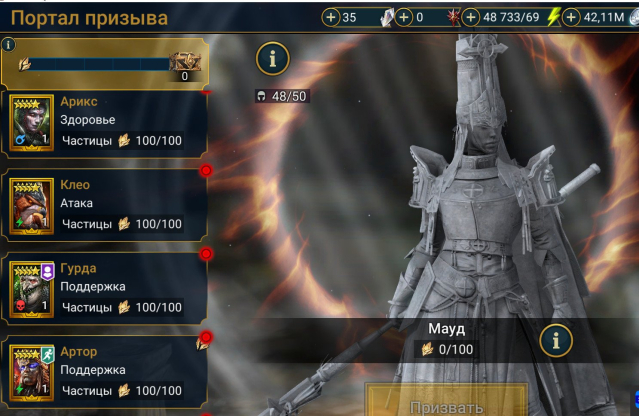The image size is (639, 416).
Task: Add gems using plus beside 0
Action: coord(403,18)
